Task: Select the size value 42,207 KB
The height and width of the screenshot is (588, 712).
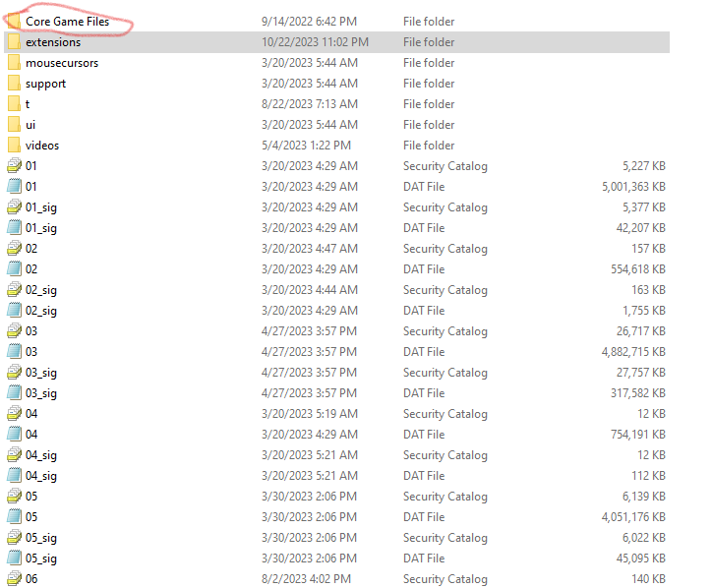Action: (x=641, y=228)
